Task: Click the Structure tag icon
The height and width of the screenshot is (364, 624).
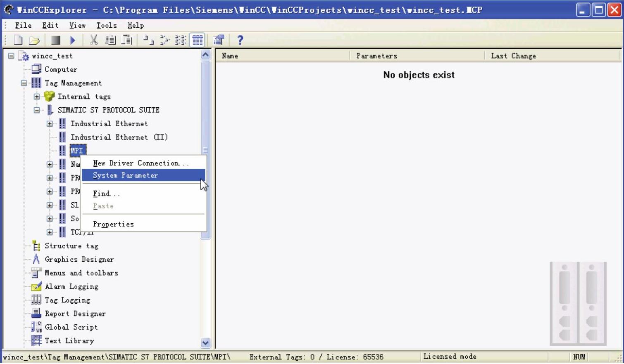Action: click(36, 246)
